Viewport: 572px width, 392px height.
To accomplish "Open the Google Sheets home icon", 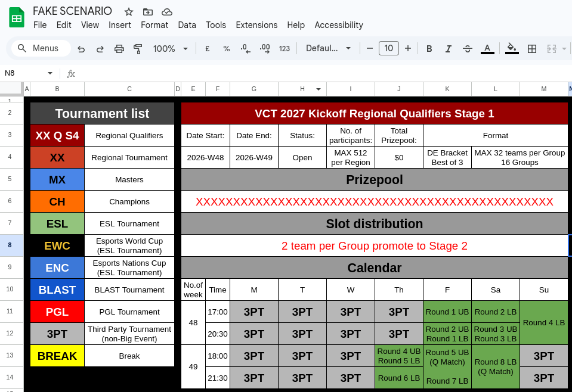I will coord(17,18).
